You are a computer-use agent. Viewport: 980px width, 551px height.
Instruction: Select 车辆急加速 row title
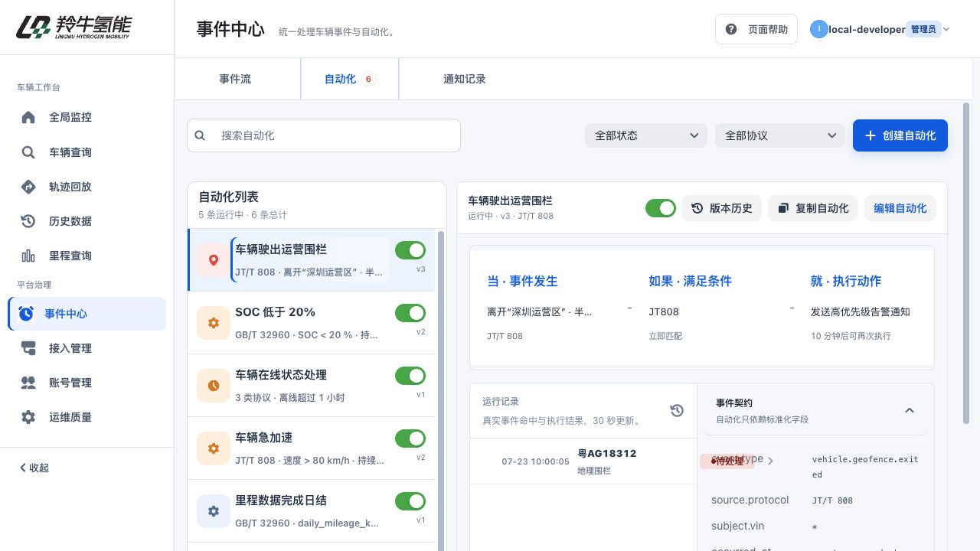264,438
